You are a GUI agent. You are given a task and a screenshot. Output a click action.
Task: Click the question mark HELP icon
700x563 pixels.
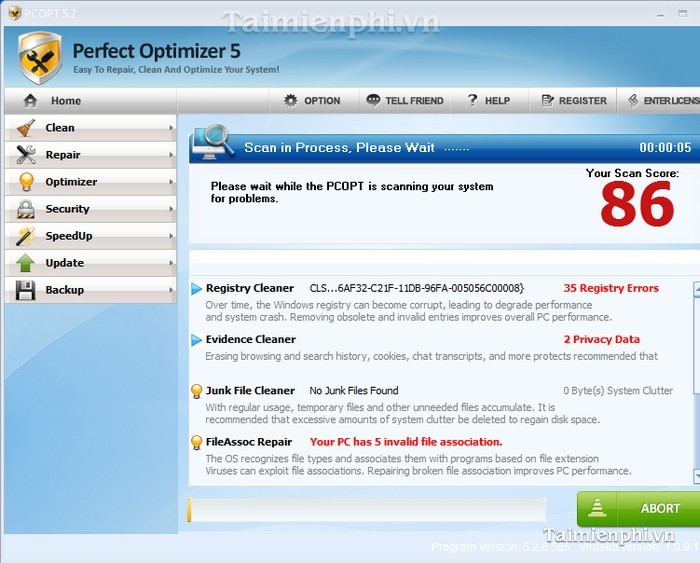coord(472,100)
